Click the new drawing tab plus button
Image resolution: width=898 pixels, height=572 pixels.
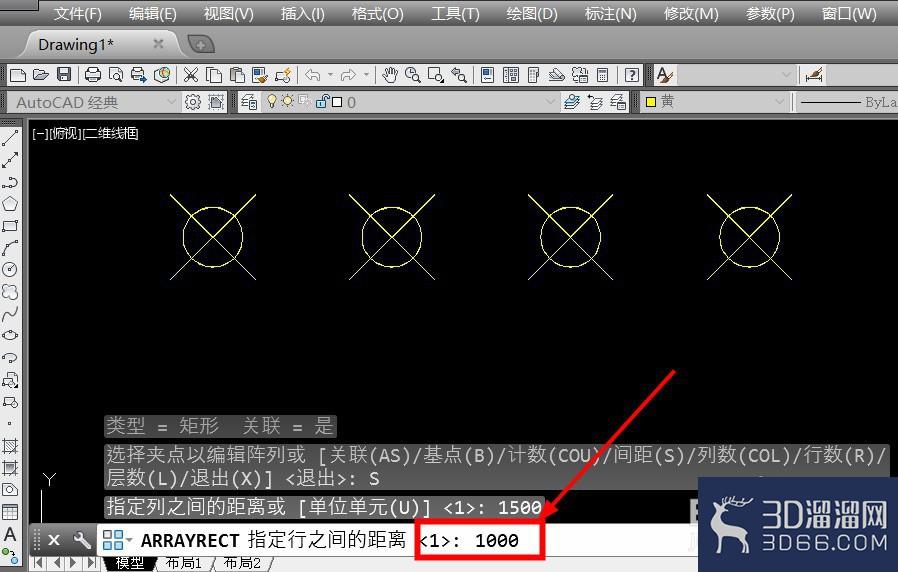click(x=201, y=44)
